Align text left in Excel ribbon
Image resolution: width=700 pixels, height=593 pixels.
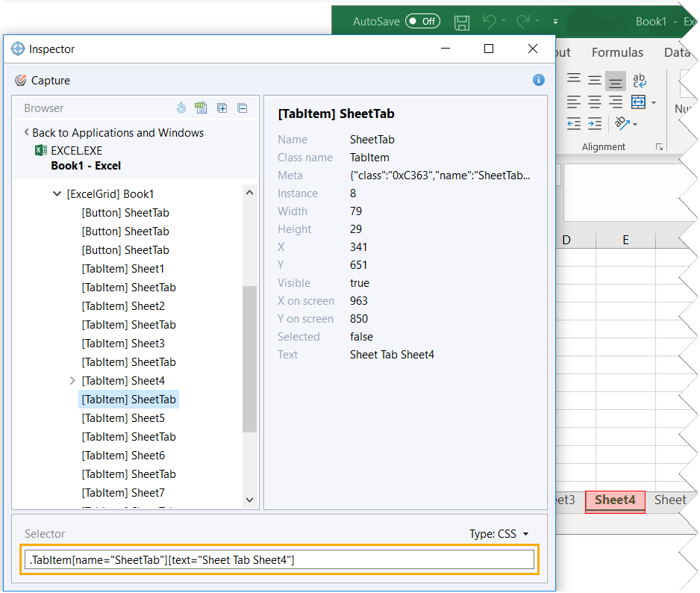click(x=574, y=102)
